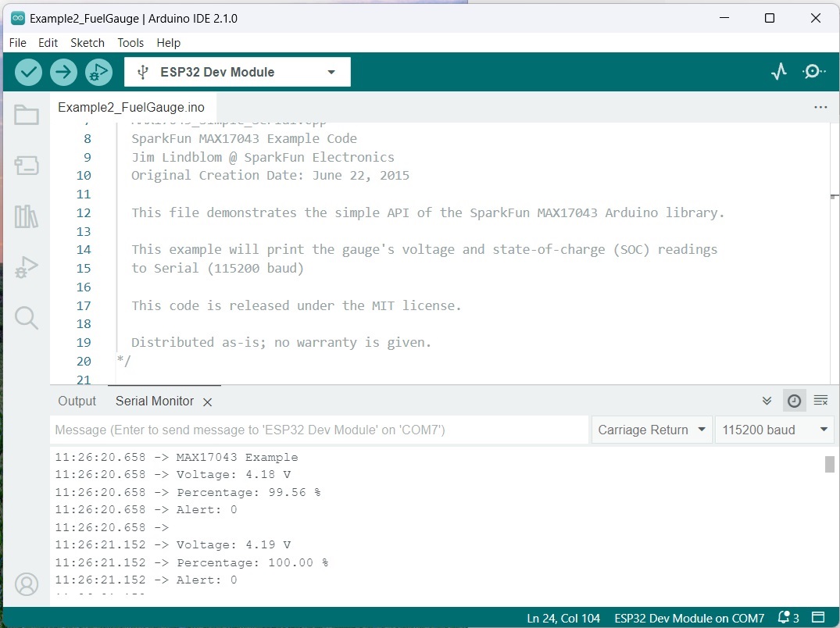Open the user account profile icon
The height and width of the screenshot is (628, 840).
[x=27, y=584]
